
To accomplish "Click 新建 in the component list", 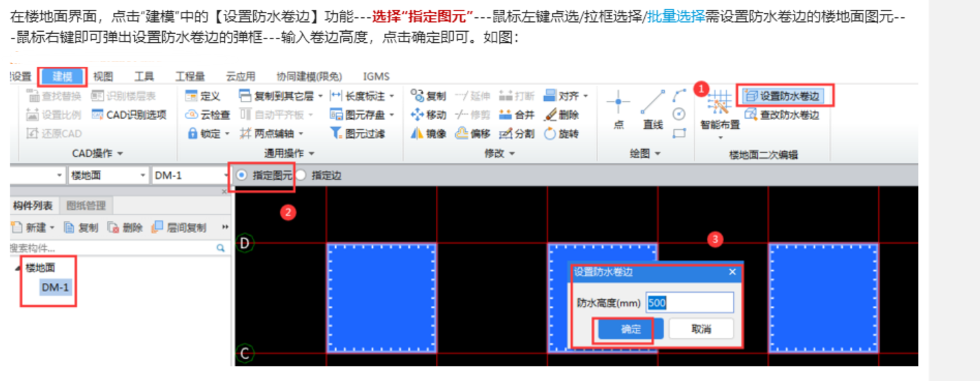I will pyautogui.click(x=33, y=227).
